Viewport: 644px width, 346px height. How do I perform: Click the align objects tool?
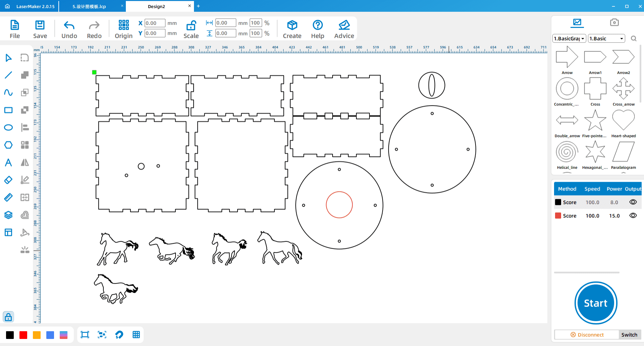[24, 127]
